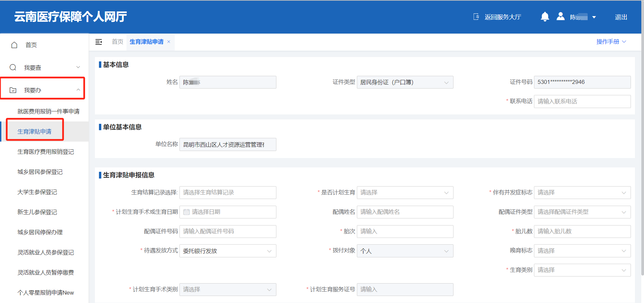Click the notification bell icon
This screenshot has height=303, width=644.
545,17
